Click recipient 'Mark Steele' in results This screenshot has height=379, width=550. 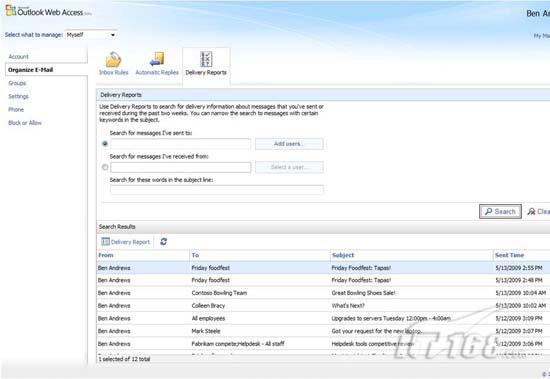pyautogui.click(x=206, y=331)
